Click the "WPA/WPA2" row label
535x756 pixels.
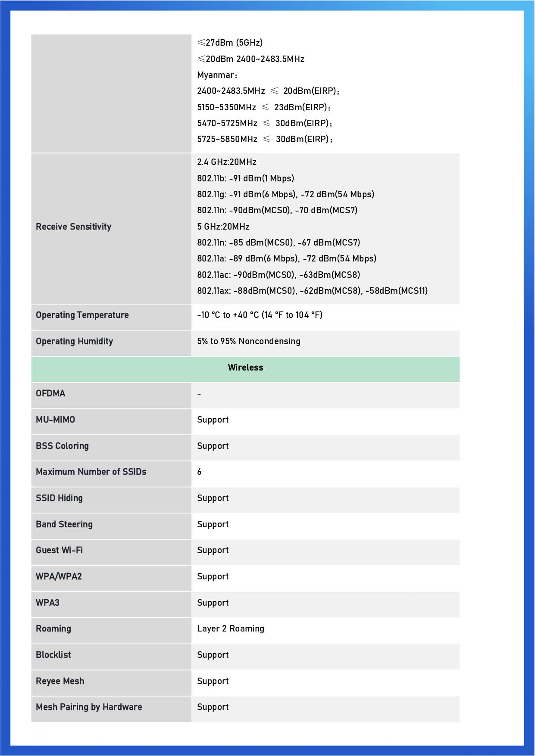[x=59, y=576]
